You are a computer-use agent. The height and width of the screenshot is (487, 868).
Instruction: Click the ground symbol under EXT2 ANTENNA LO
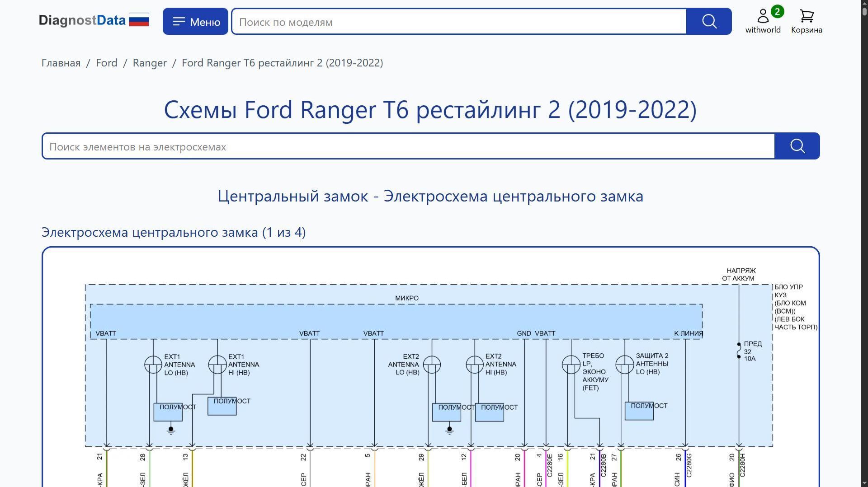(449, 430)
